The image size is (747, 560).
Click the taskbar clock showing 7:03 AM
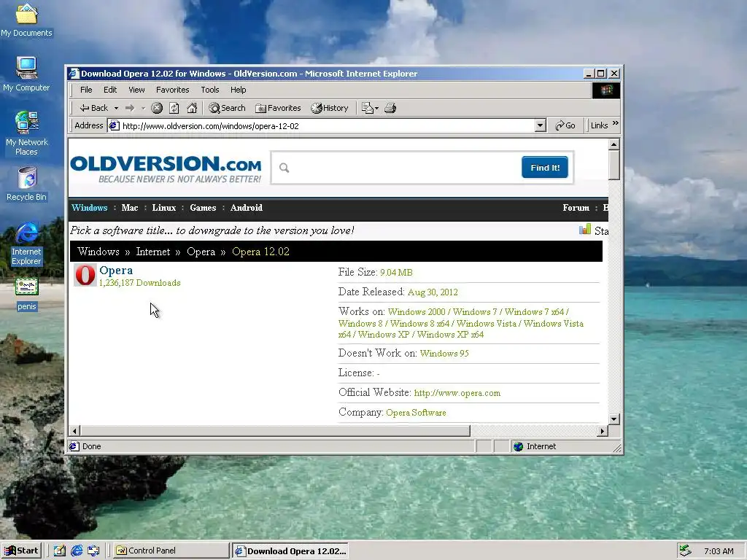coord(719,551)
